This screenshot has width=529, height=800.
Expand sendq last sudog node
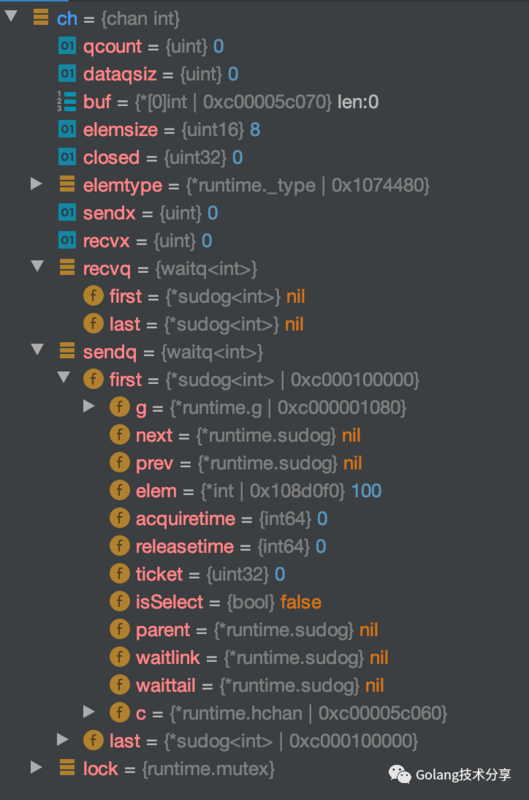[63, 739]
